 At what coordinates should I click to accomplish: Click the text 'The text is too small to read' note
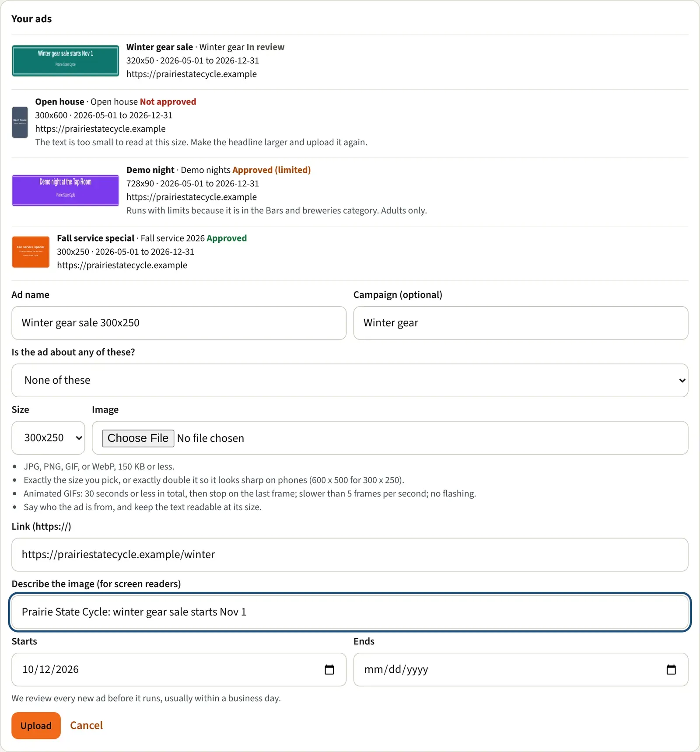click(201, 142)
